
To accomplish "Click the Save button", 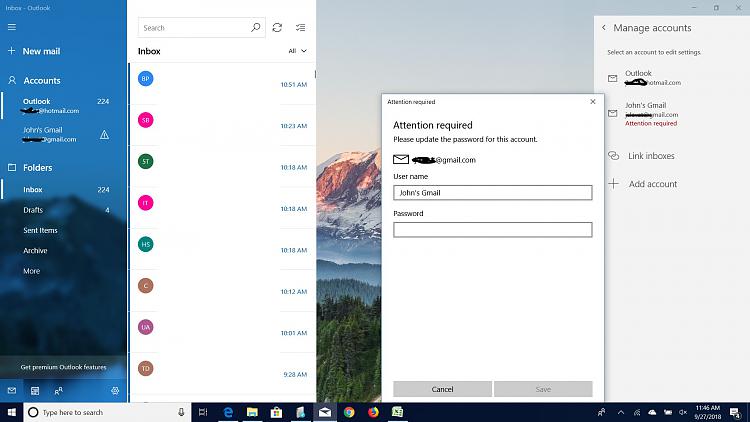I will 543,389.
